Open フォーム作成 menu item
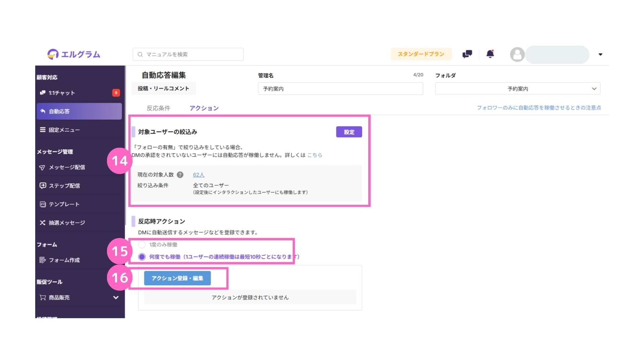The image size is (644, 362). (x=79, y=260)
